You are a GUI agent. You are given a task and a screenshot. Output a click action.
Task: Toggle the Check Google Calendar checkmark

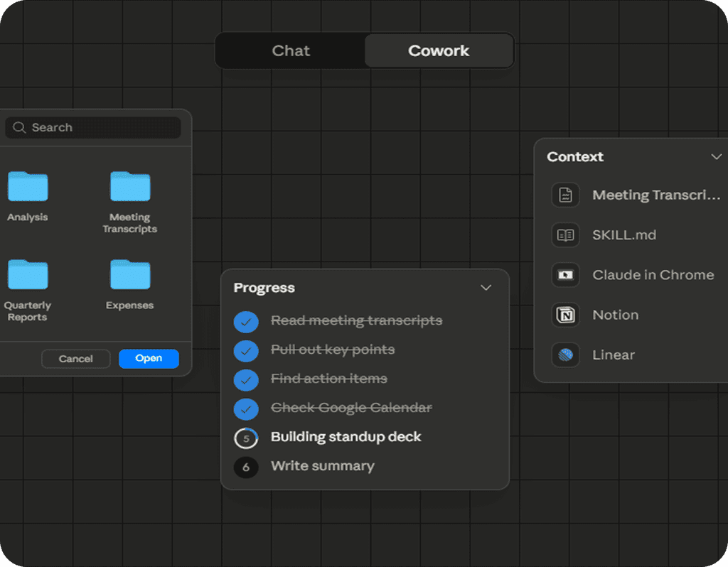(x=246, y=409)
